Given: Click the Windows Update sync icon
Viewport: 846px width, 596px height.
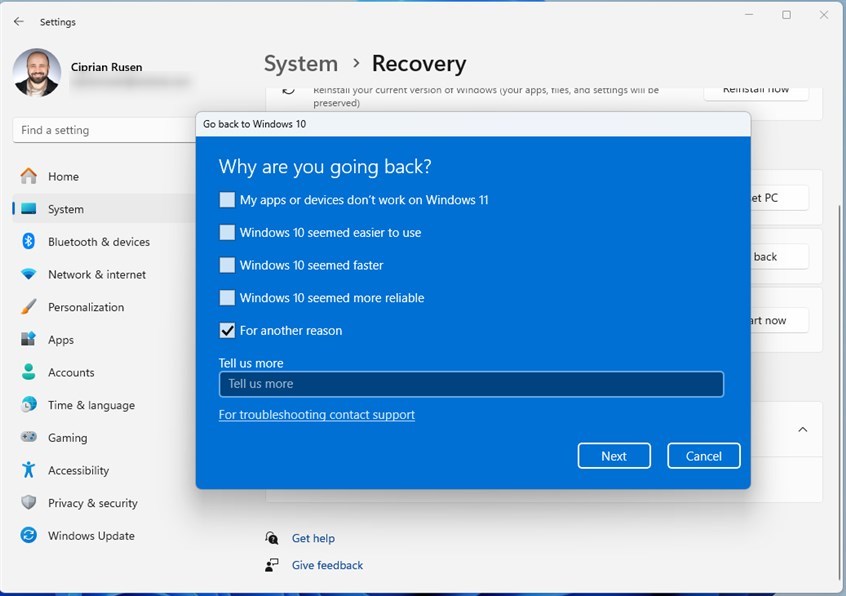Looking at the screenshot, I should [29, 535].
